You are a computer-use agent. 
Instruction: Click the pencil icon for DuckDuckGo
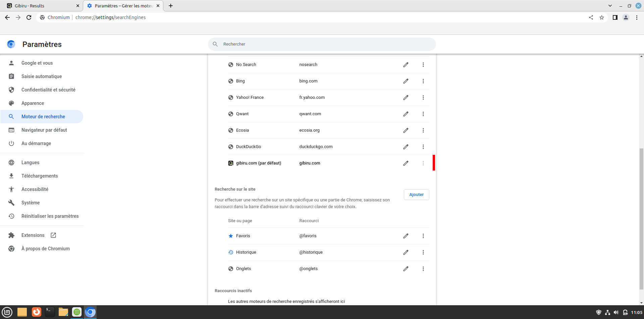pyautogui.click(x=406, y=147)
